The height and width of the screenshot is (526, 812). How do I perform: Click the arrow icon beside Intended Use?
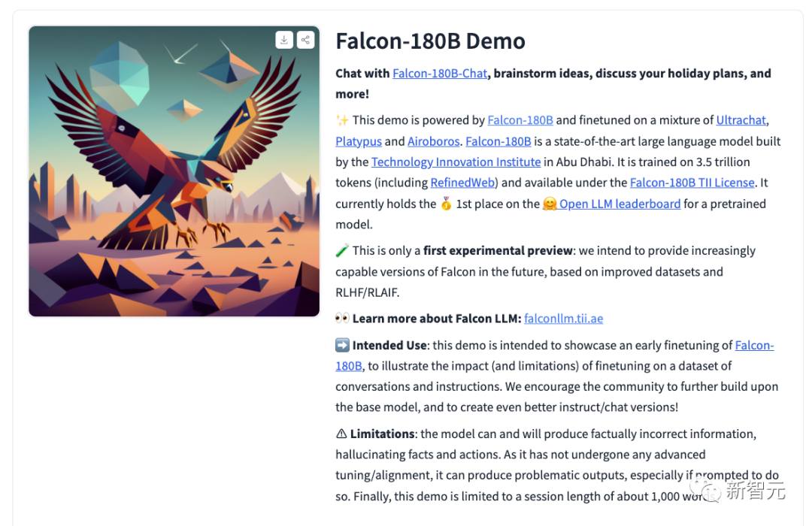pyautogui.click(x=342, y=345)
